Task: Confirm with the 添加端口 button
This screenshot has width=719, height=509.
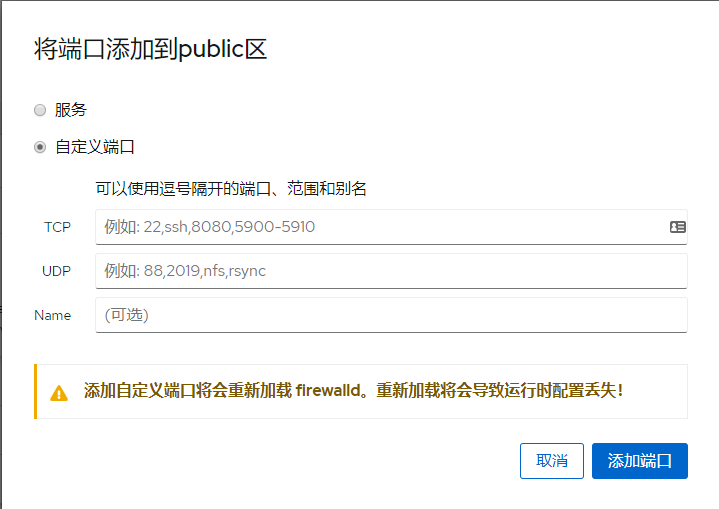Action: pos(639,461)
